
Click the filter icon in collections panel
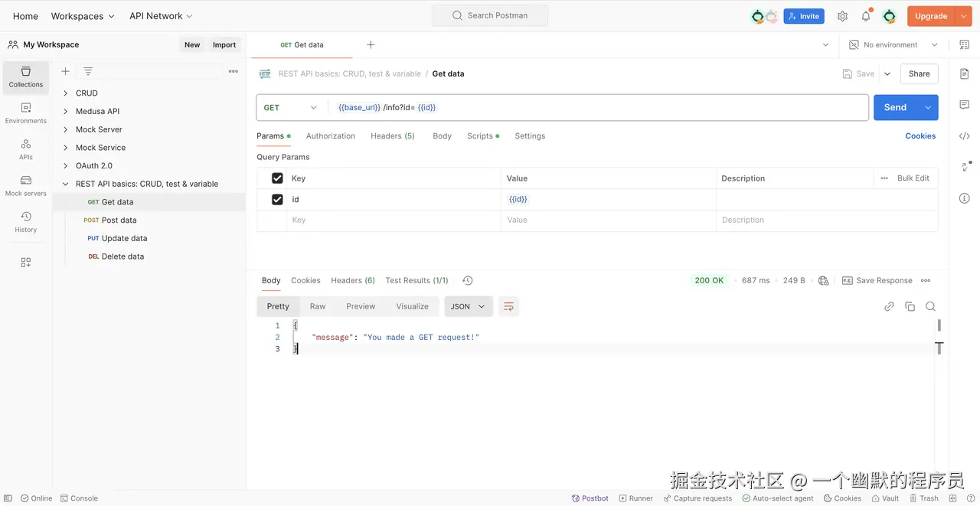click(x=88, y=71)
